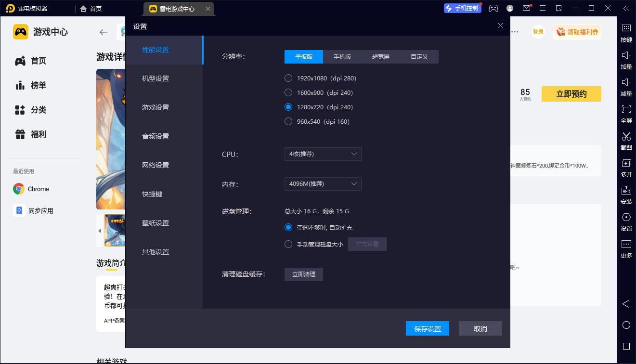Open the CPU cores dropdown
Image resolution: width=636 pixels, height=364 pixels.
click(x=323, y=154)
